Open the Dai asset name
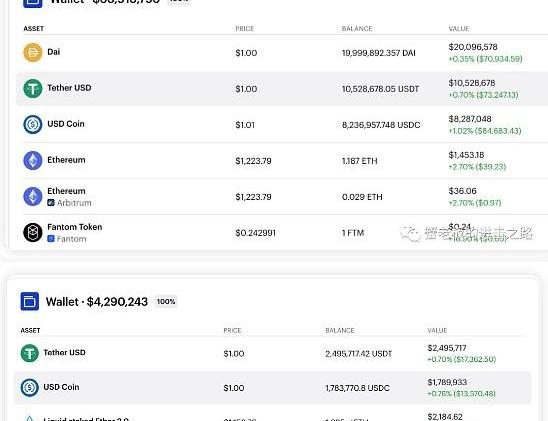Viewport: 548px width, 421px height. (53, 52)
